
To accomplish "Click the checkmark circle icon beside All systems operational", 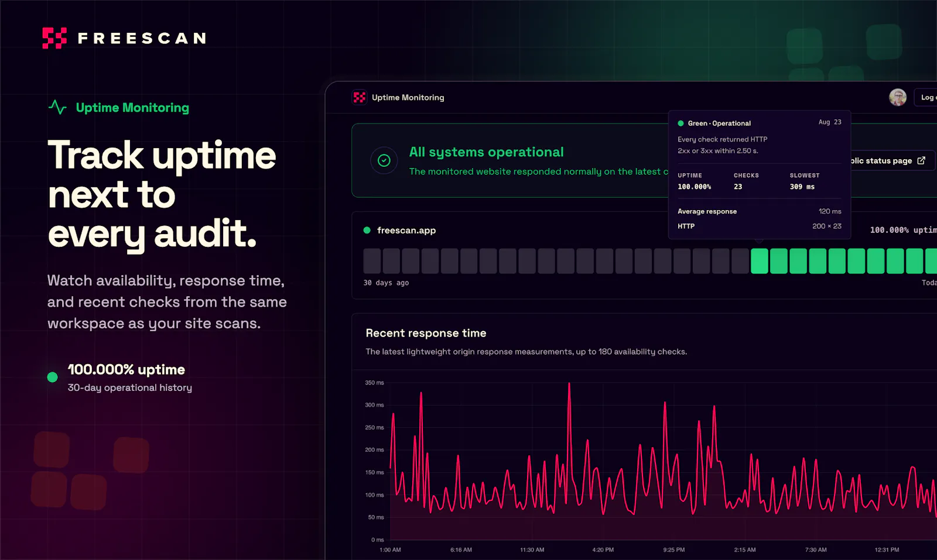I will [384, 160].
